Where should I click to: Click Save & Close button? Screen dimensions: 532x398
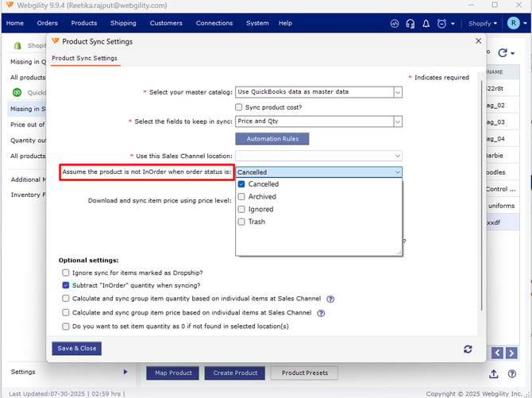[77, 349]
